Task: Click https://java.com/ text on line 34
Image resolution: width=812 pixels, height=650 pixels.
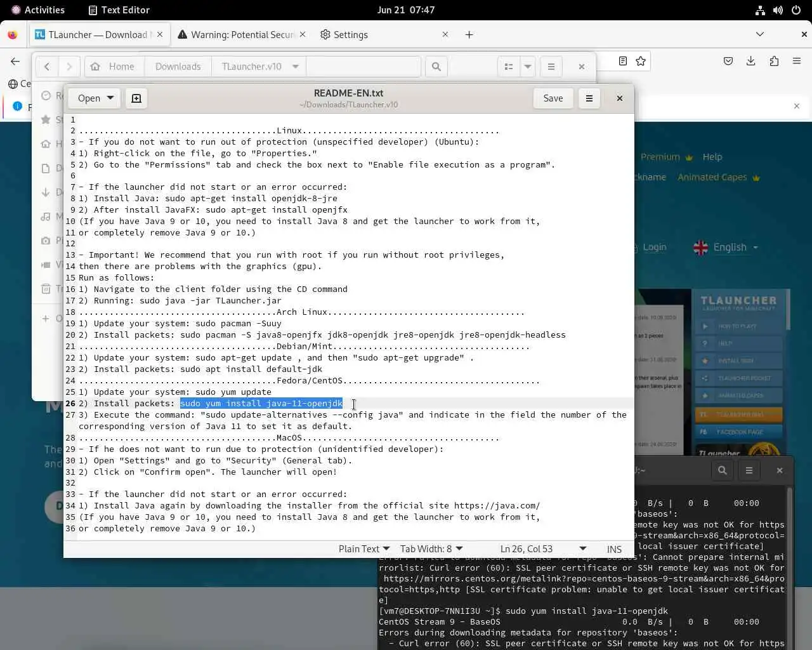Action: tap(497, 506)
